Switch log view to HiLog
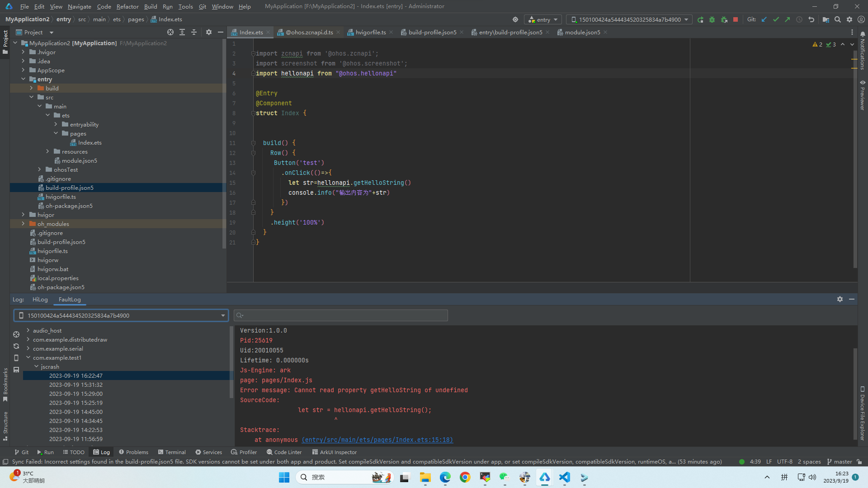The image size is (868, 488). (x=40, y=300)
